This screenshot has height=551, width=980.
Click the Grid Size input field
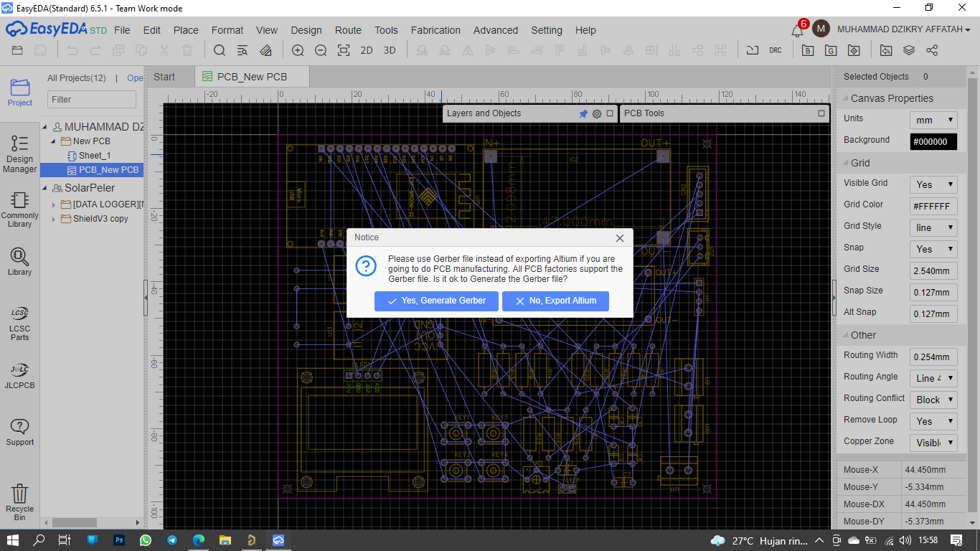tap(933, 270)
